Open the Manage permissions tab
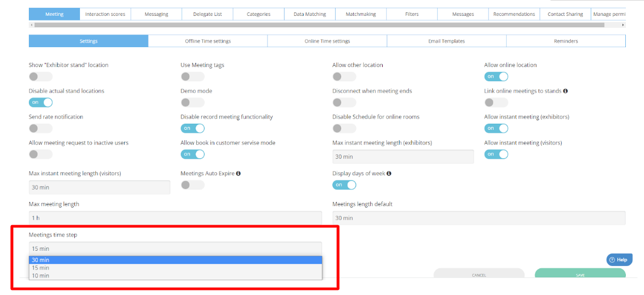The image size is (644, 295). pyautogui.click(x=609, y=14)
